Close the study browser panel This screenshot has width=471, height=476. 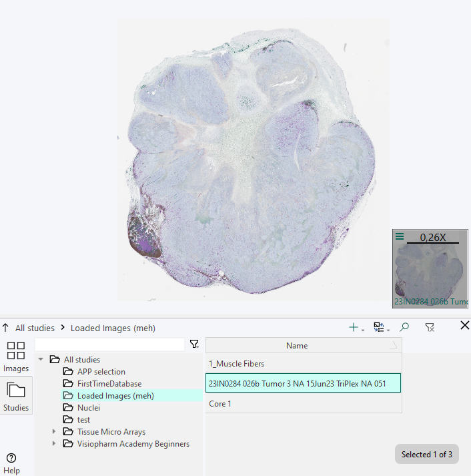[x=464, y=325]
